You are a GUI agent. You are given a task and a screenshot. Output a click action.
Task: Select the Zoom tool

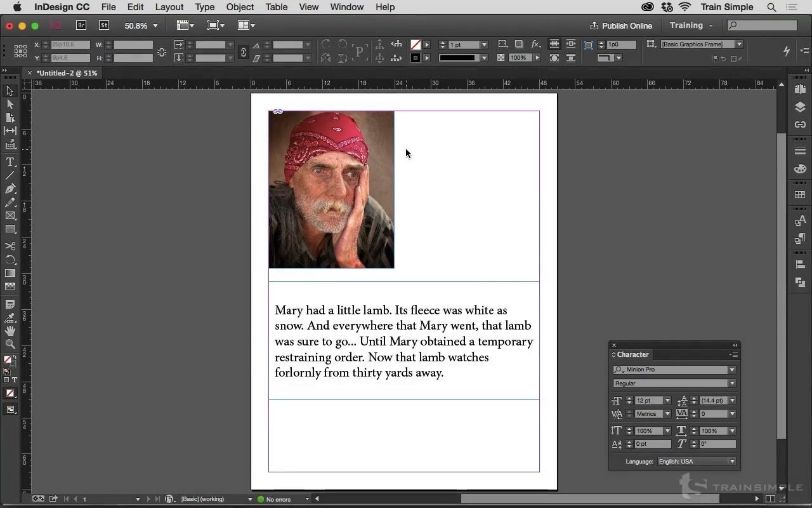(10, 344)
